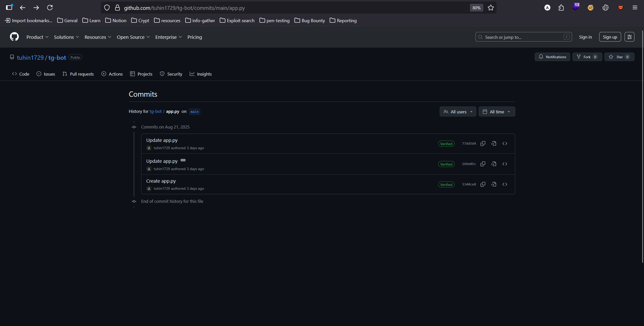Open the tg-bot link in file history
Viewport: 644px width, 326px height.
click(x=155, y=111)
